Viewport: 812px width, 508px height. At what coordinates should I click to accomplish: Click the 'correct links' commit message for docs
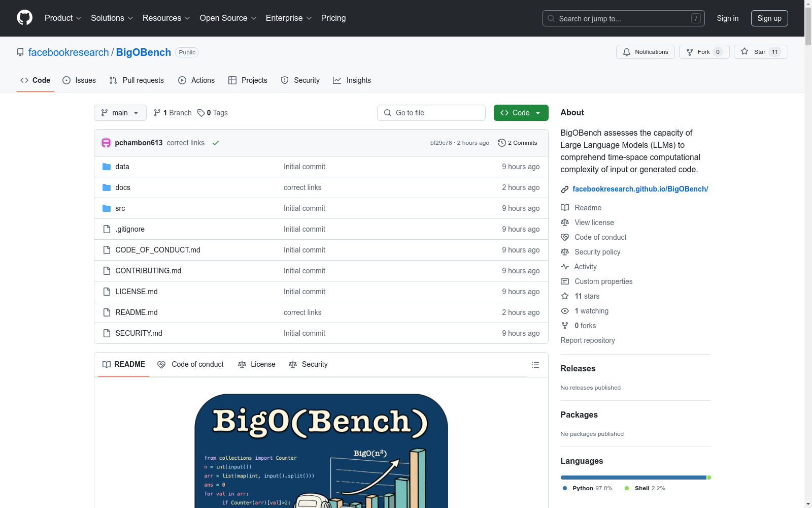tap(302, 187)
